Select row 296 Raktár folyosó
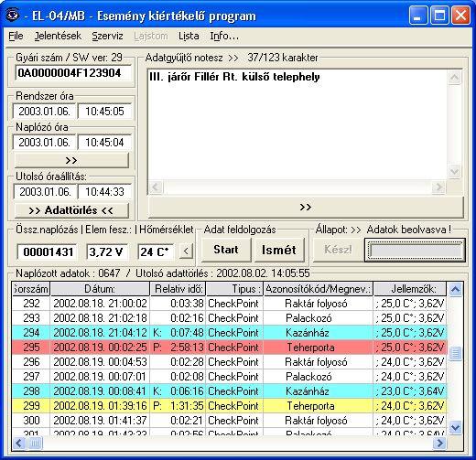The width and height of the screenshot is (476, 460). click(x=230, y=362)
